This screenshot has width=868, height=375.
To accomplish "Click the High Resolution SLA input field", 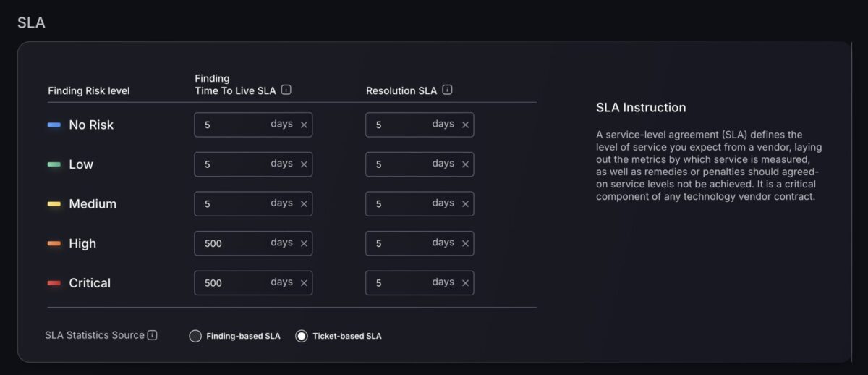I will [420, 243].
